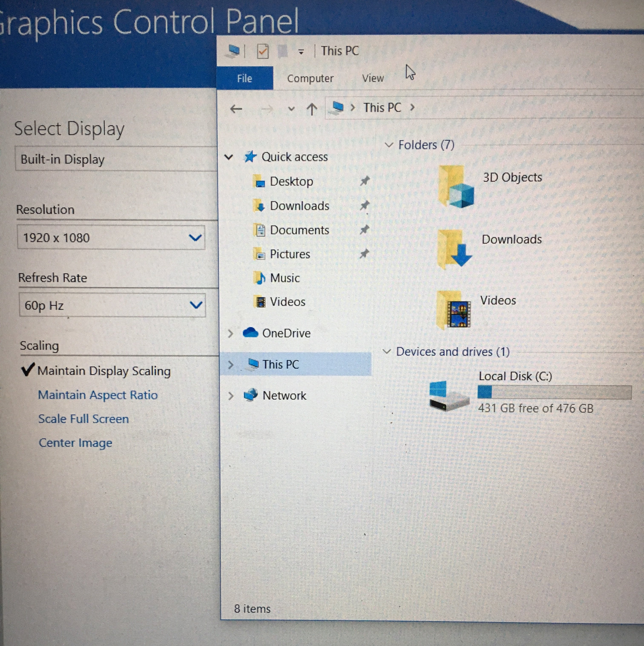Click the Local Disk (C:) label
Image resolution: width=644 pixels, height=646 pixels.
coord(515,376)
